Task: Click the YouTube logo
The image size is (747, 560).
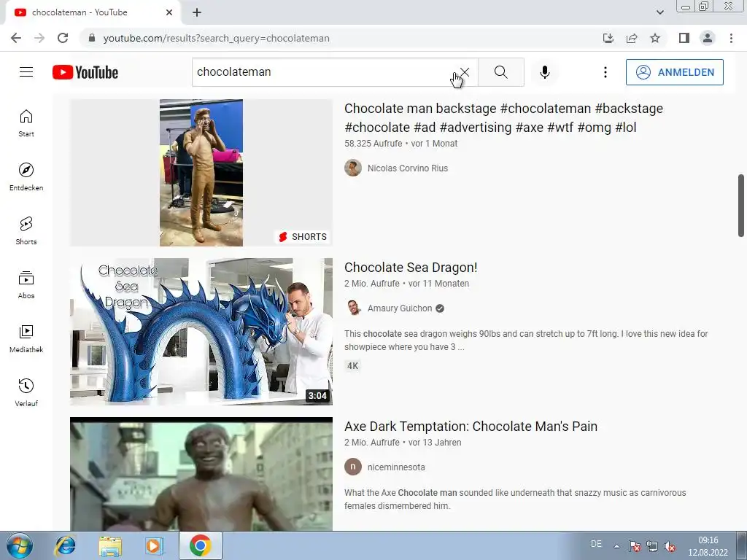Action: click(x=85, y=72)
